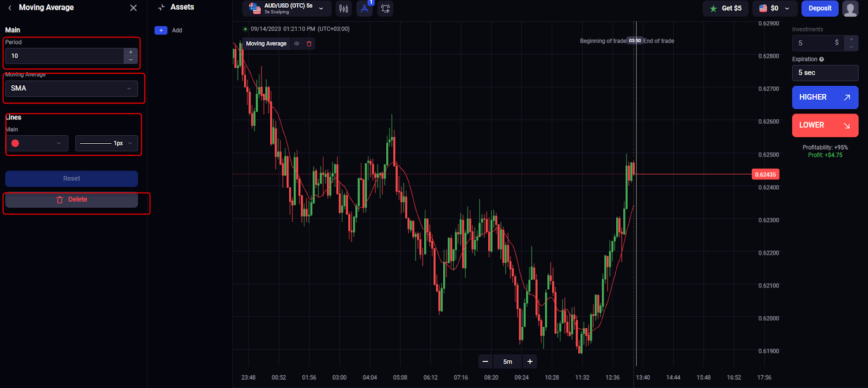Decrease investment amount with minus
The width and height of the screenshot is (868, 388).
[x=851, y=47]
